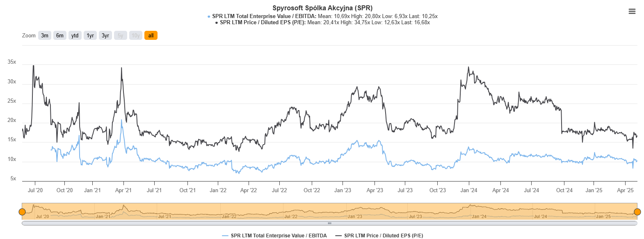The height and width of the screenshot is (239, 644).
Task: Click the disabled 5y zoom button
Action: click(121, 36)
